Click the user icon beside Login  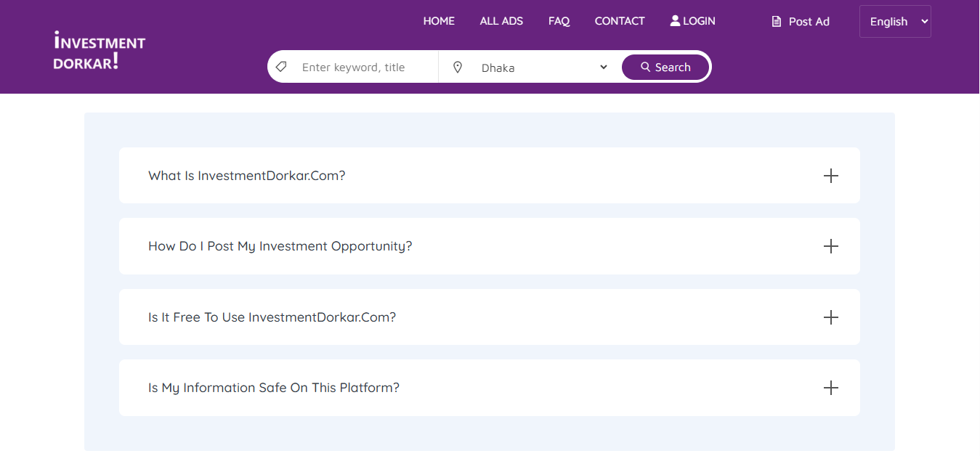tap(675, 21)
